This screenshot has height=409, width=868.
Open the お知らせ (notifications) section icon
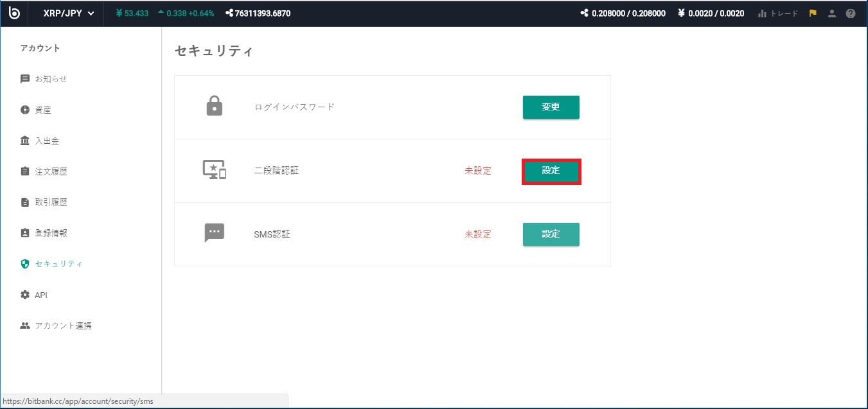pyautogui.click(x=24, y=78)
